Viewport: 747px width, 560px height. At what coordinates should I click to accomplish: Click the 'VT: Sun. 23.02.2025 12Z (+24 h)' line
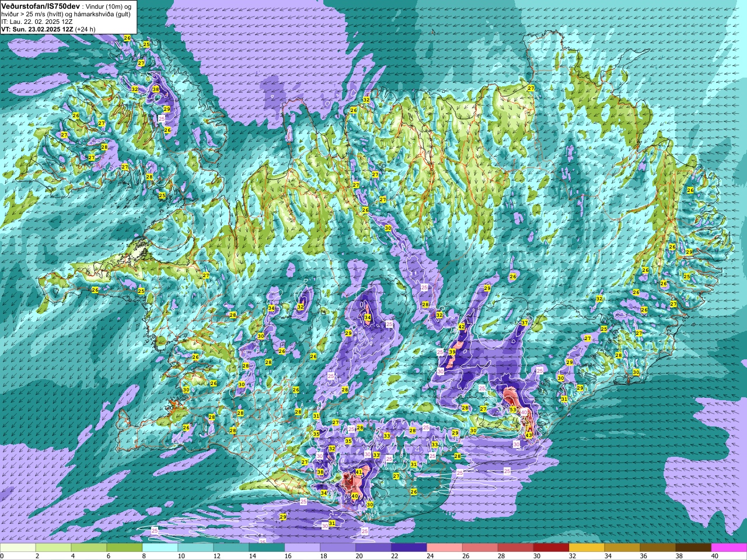pos(48,29)
